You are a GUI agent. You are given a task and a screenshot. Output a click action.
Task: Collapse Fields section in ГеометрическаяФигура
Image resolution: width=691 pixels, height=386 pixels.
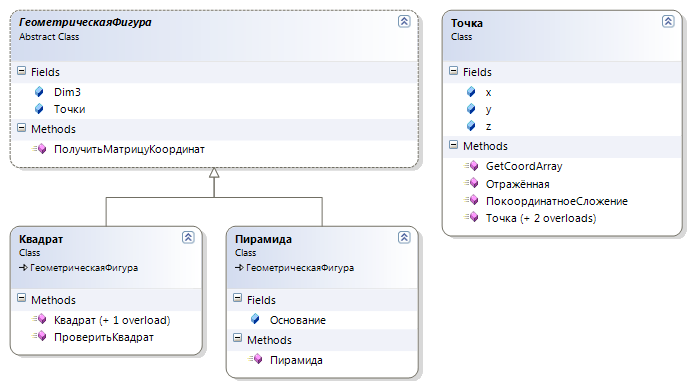[x=22, y=71]
